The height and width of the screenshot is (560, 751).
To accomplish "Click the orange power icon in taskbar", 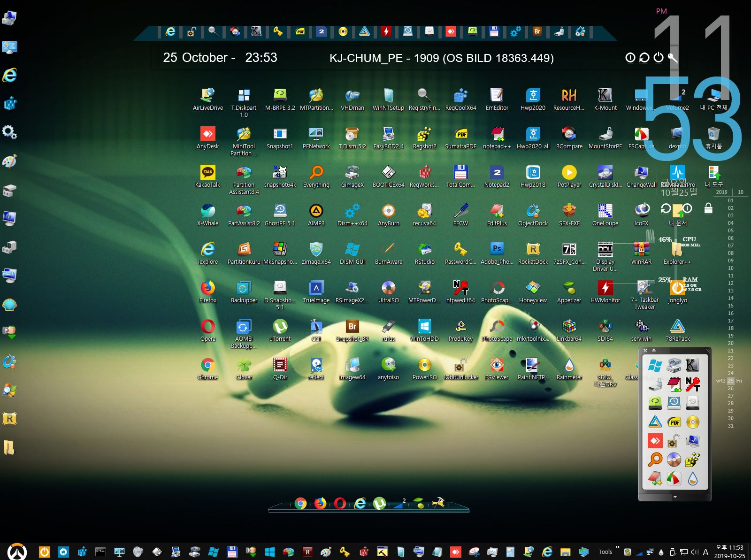I will point(44,552).
